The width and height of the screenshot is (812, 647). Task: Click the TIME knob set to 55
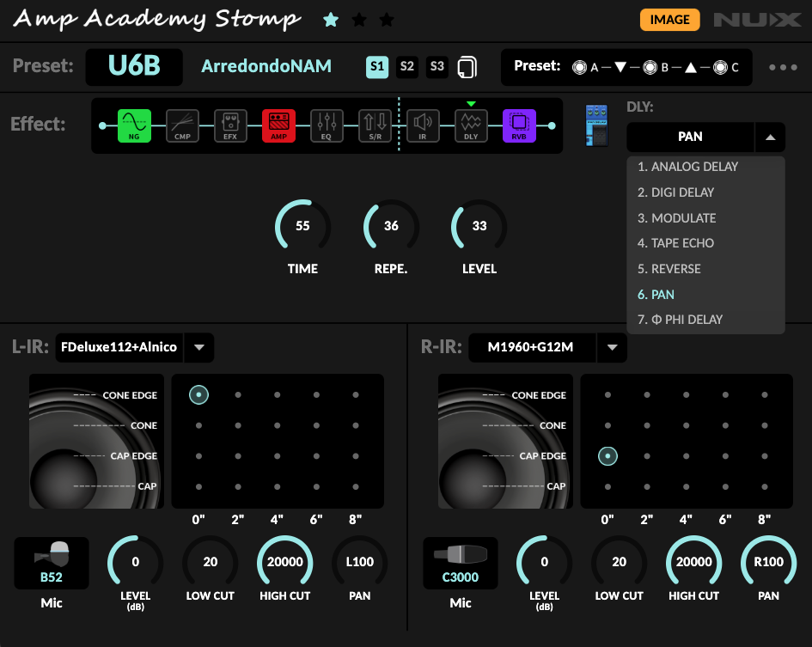pos(303,226)
